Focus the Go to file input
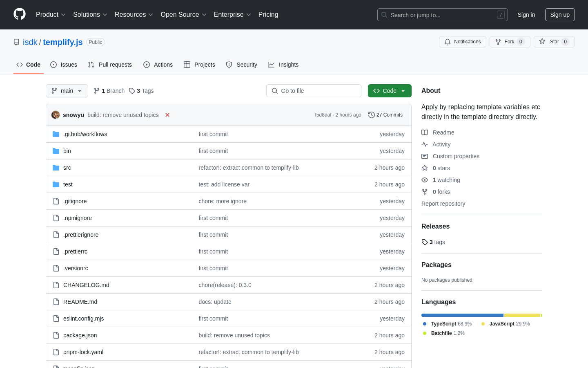The image size is (588, 368). tap(314, 91)
